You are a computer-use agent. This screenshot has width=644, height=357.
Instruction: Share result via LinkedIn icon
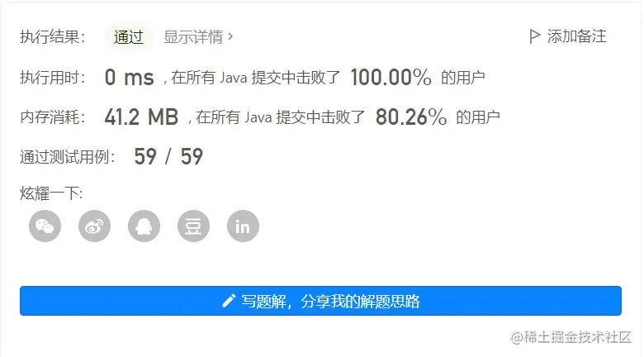coord(243,226)
